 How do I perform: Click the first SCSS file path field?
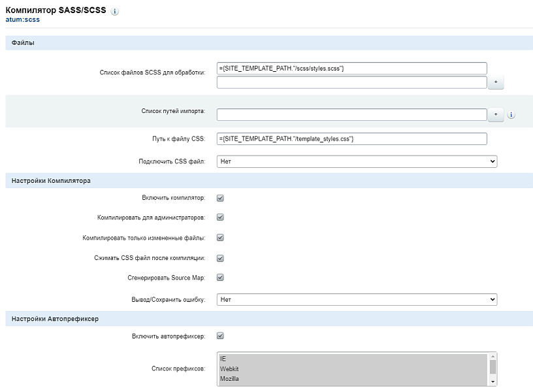(x=351, y=69)
